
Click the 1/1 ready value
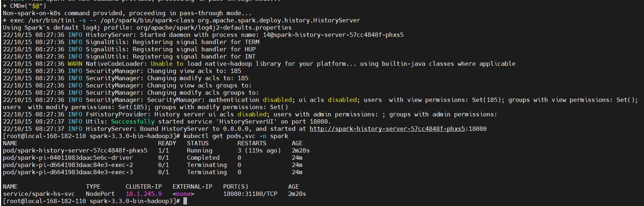tap(164, 150)
